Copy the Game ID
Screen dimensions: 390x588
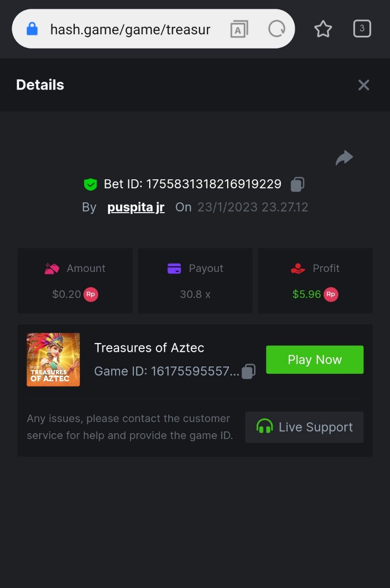point(249,371)
